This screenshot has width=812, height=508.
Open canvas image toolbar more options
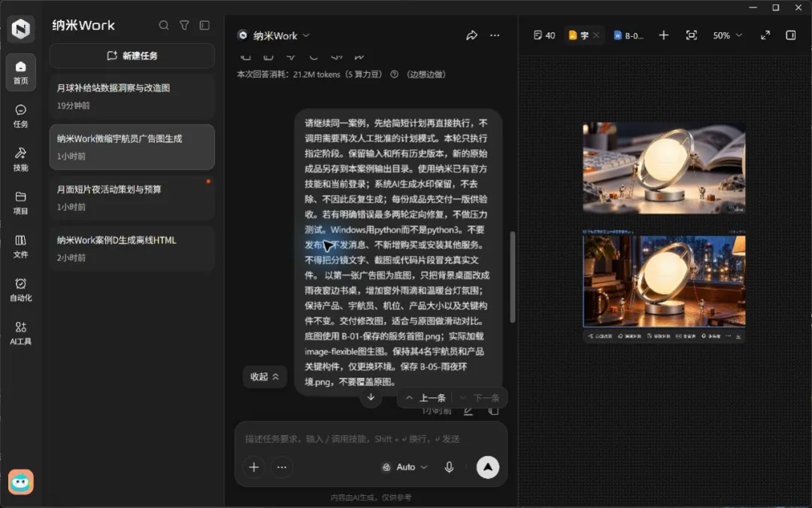point(728,336)
